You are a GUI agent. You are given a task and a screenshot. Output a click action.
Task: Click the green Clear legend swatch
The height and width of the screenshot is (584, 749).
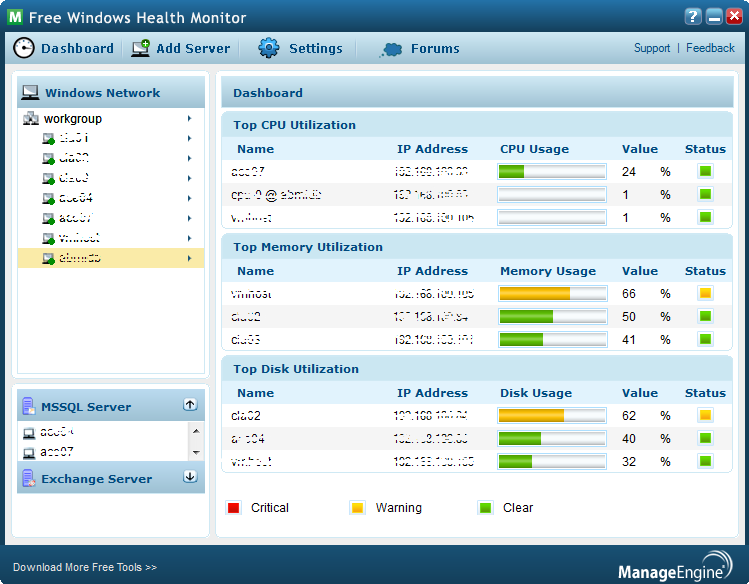[485, 508]
